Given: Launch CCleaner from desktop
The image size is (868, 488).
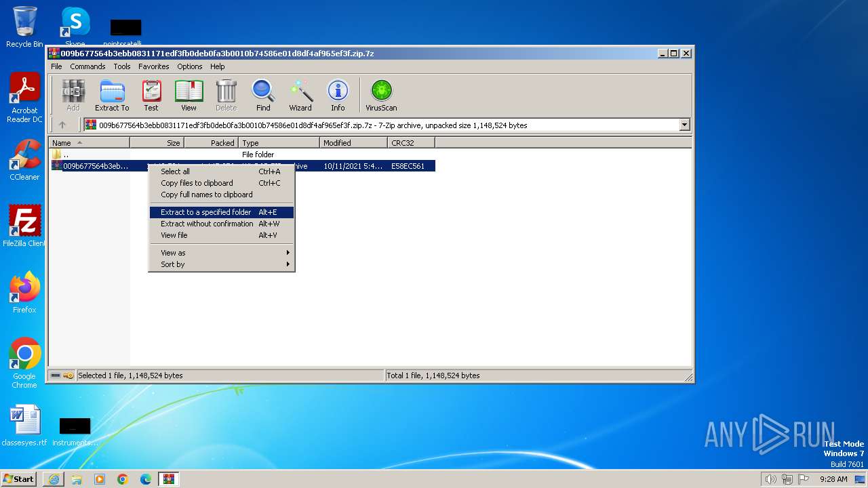Looking at the screenshot, I should pyautogui.click(x=24, y=160).
